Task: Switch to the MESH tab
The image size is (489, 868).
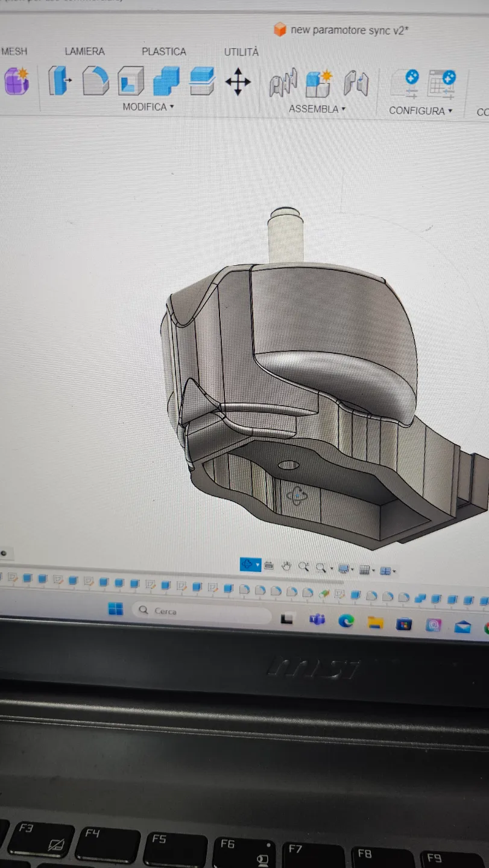Action: click(x=14, y=51)
